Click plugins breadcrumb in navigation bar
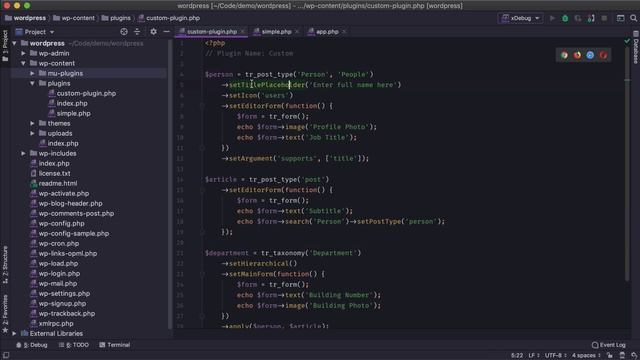Viewport: 640px width, 360px height. [116, 18]
